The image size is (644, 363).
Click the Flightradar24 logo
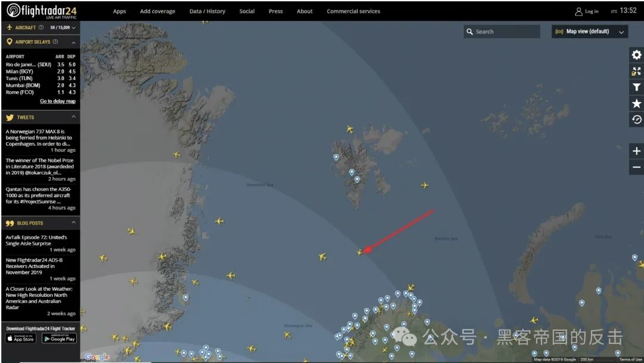42,11
